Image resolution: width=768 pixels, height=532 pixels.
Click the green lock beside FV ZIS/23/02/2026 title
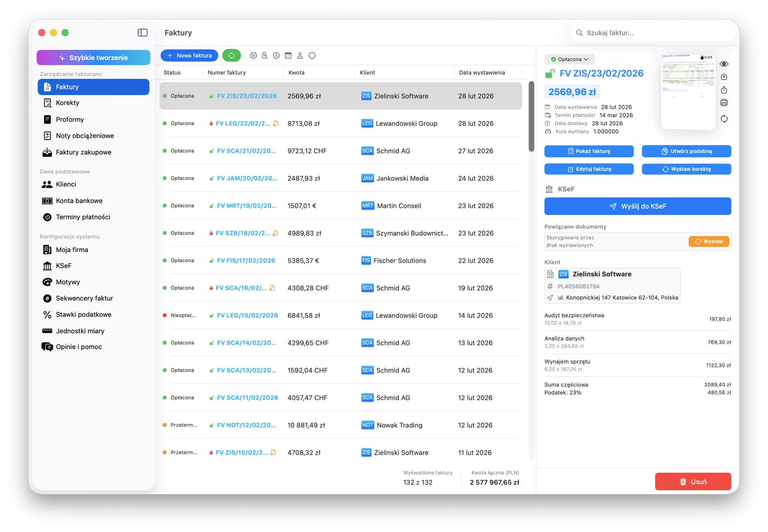550,73
